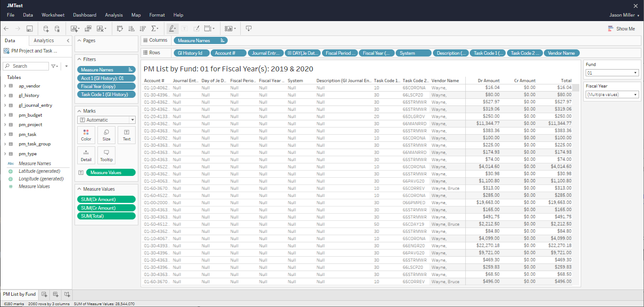Collapse the Data pane with the chevron
This screenshot has height=307, width=644.
pyautogui.click(x=68, y=40)
